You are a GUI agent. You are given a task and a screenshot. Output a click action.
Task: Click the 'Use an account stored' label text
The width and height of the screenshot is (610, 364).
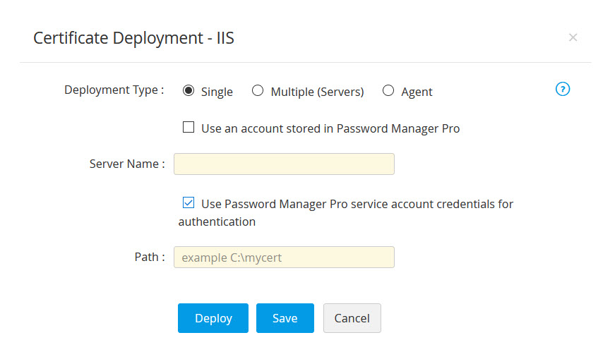pyautogui.click(x=330, y=128)
